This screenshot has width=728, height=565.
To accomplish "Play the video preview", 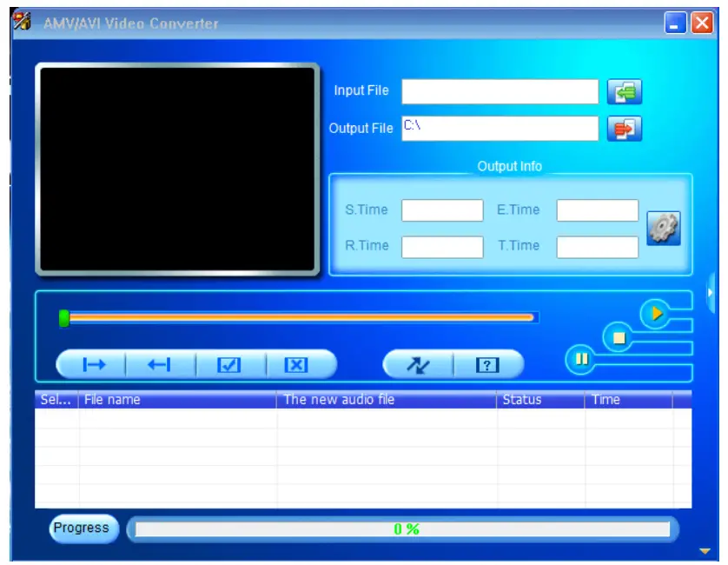I will coord(655,314).
